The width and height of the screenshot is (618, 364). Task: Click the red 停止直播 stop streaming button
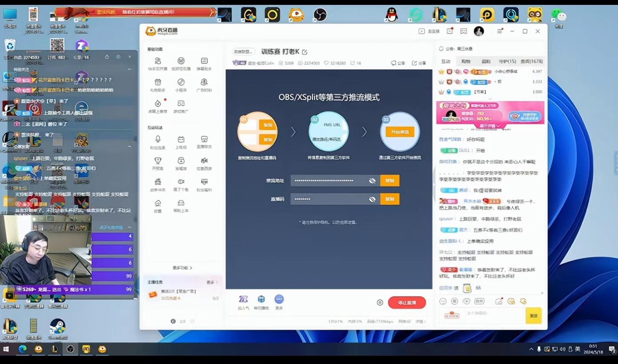click(x=407, y=303)
